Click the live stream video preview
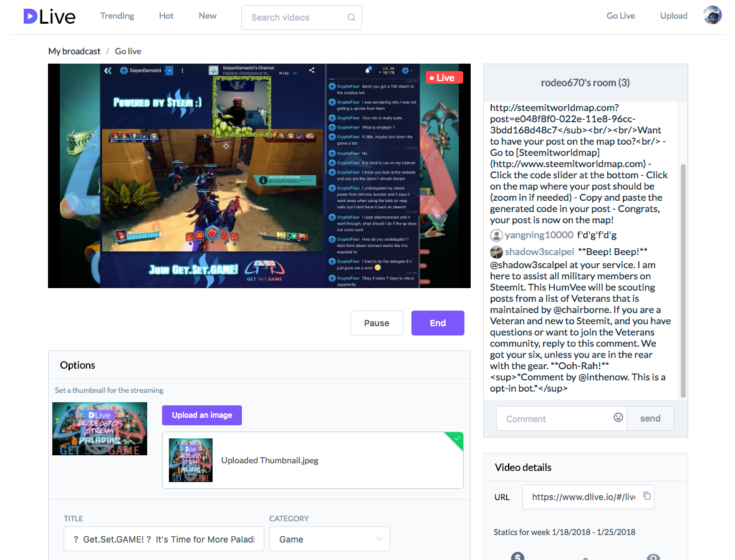 click(259, 176)
